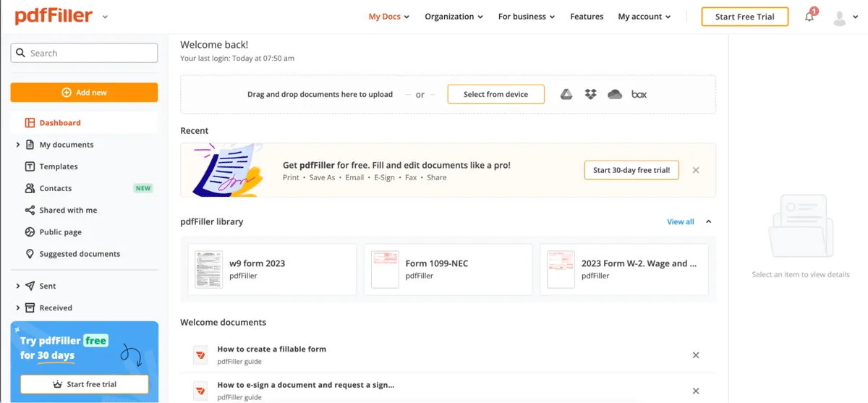Select 2023 Form W-2. Wage and title
The image size is (868, 403).
[639, 263]
